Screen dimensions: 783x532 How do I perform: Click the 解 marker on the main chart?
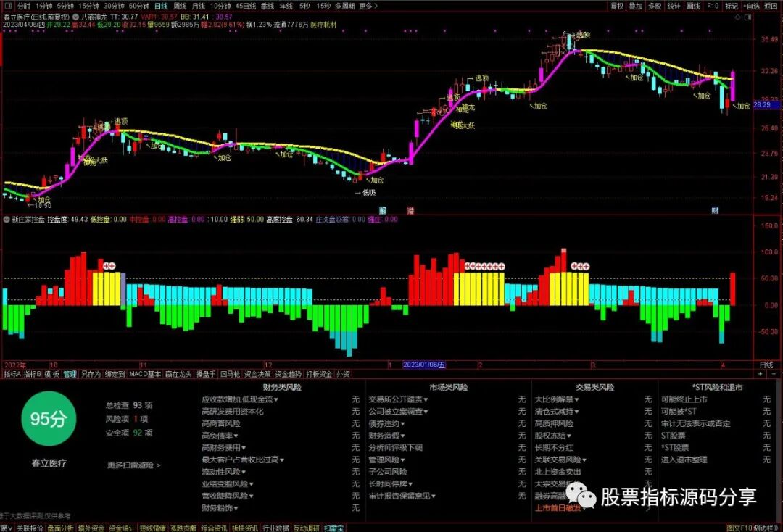[383, 211]
